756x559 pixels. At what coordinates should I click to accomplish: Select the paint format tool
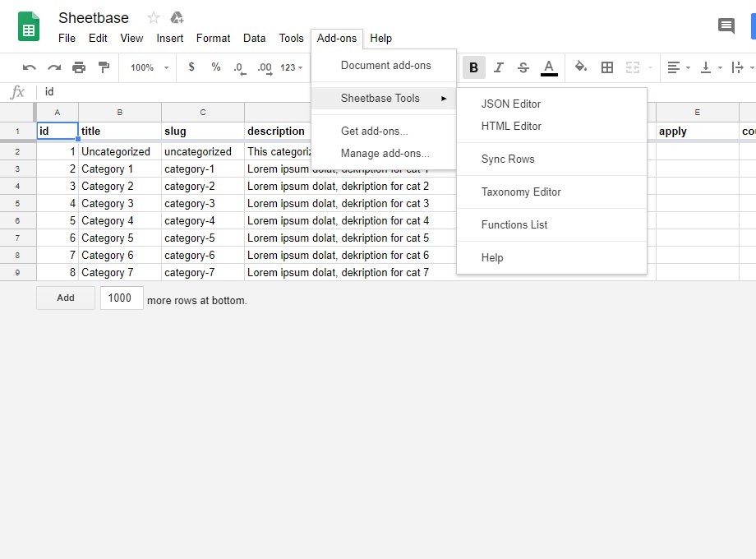[104, 67]
